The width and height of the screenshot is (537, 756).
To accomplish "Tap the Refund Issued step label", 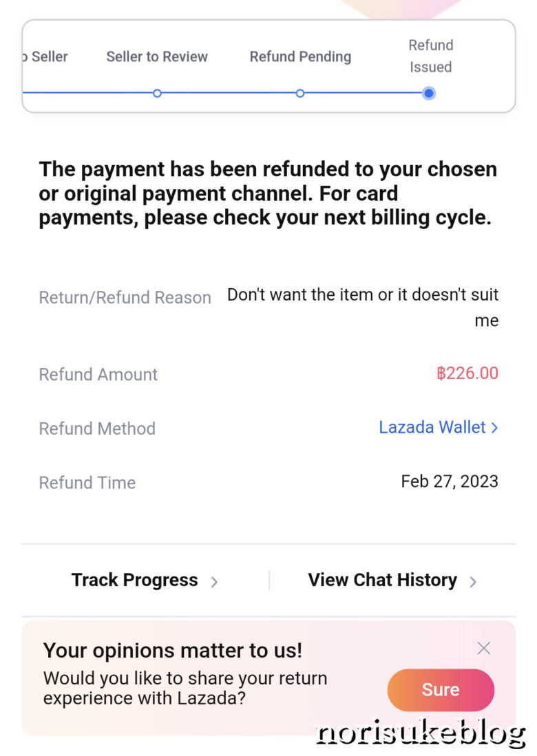I will [430, 56].
